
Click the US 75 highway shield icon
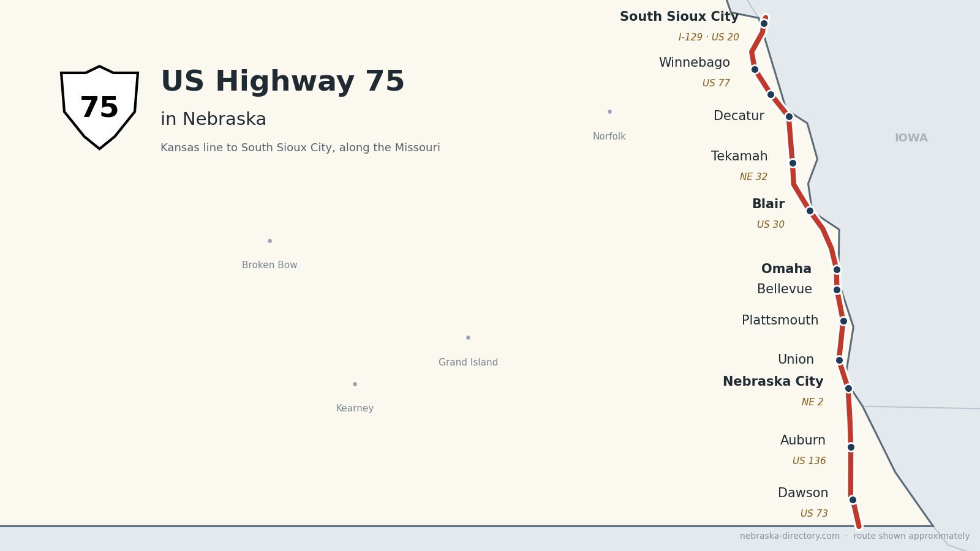click(99, 107)
